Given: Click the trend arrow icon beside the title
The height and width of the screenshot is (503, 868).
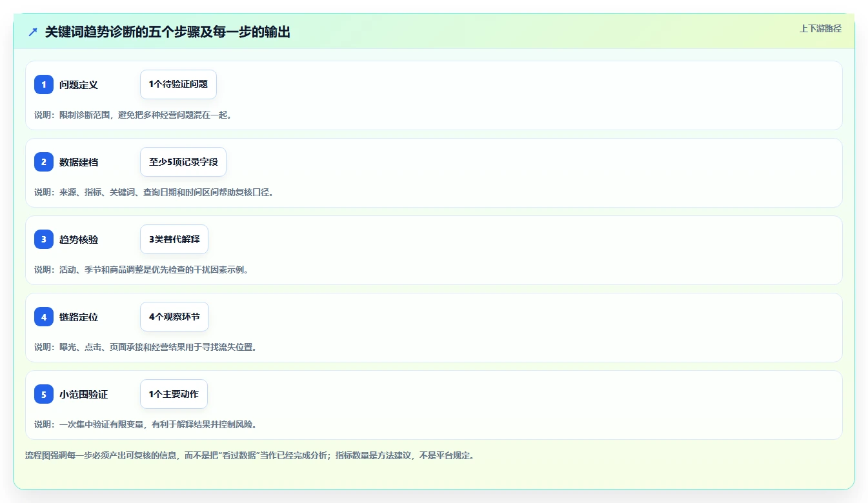Looking at the screenshot, I should pyautogui.click(x=33, y=32).
